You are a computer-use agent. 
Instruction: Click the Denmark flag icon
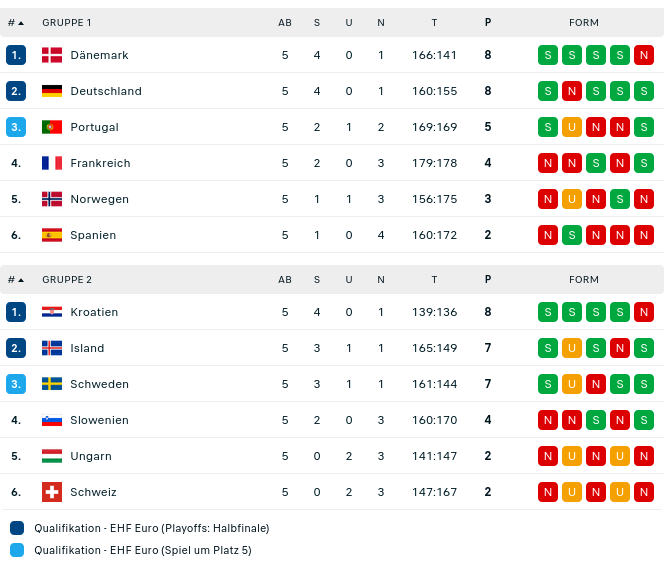pyautogui.click(x=52, y=55)
